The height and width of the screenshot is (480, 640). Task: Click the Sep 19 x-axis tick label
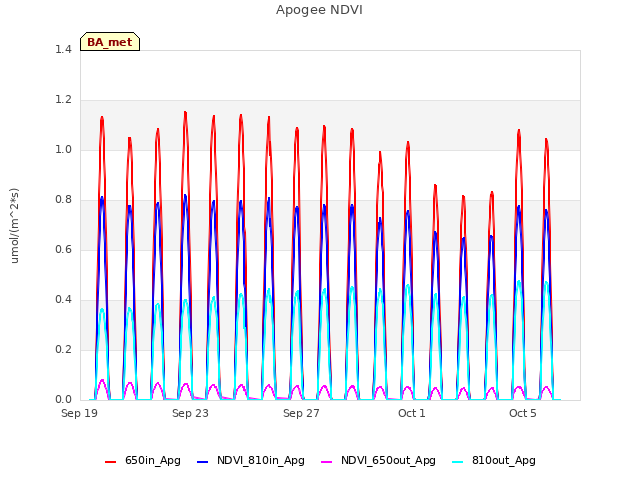79,413
